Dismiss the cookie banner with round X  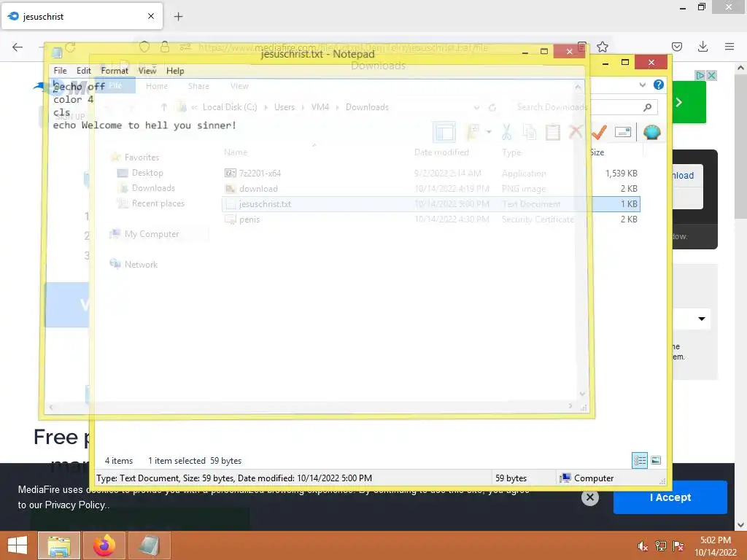tap(589, 497)
